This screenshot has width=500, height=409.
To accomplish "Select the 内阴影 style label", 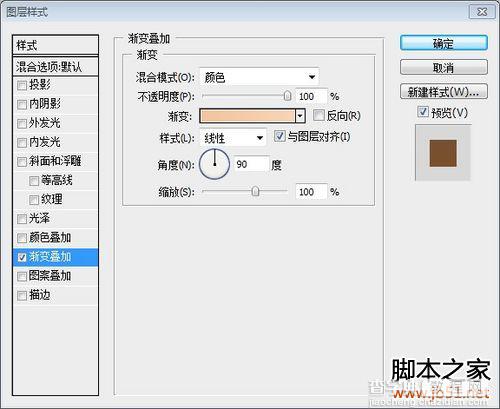I will [x=45, y=104].
